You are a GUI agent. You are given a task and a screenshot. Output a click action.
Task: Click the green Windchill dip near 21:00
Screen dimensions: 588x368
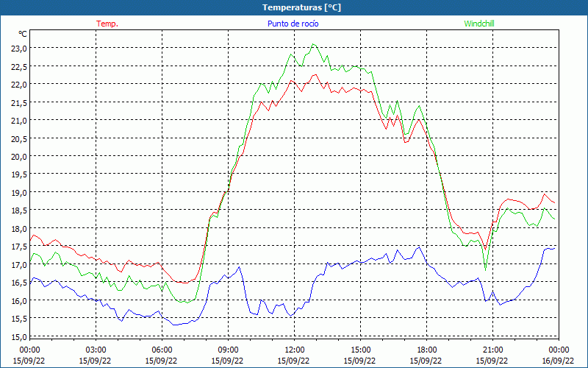click(x=485, y=269)
